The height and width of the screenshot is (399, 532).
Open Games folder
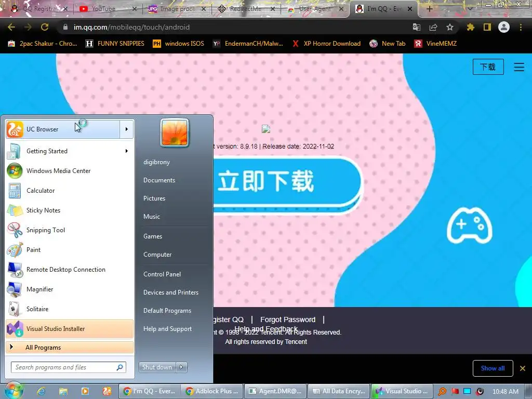(153, 236)
